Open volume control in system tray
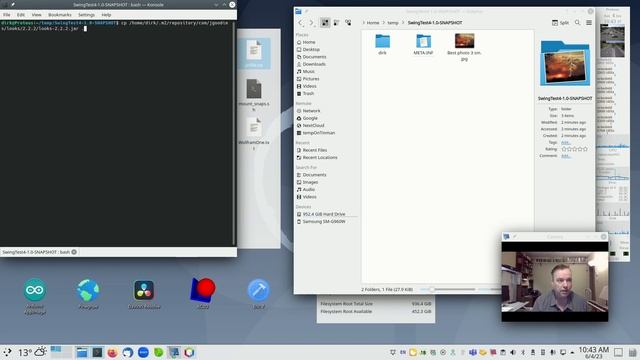 pos(513,352)
